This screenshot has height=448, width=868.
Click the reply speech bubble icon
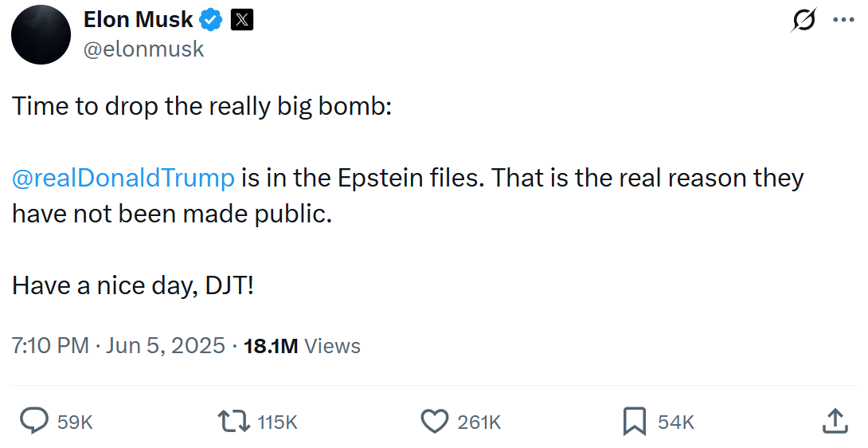click(33, 421)
